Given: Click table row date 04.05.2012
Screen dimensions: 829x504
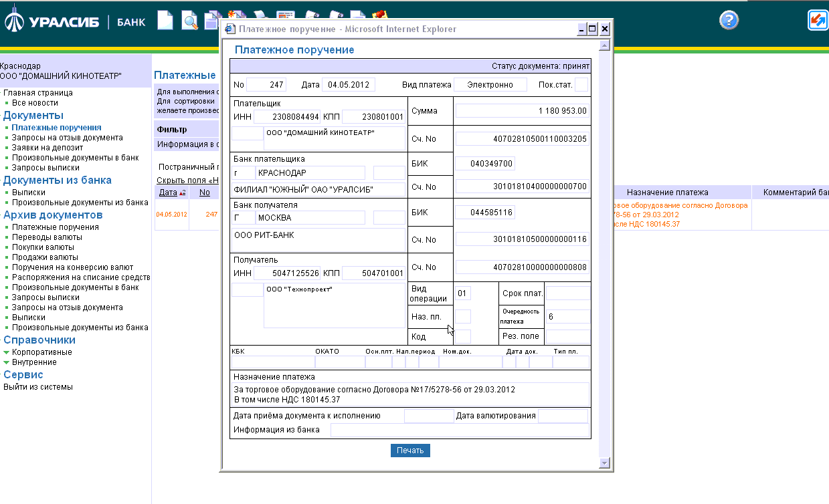Looking at the screenshot, I should (172, 214).
